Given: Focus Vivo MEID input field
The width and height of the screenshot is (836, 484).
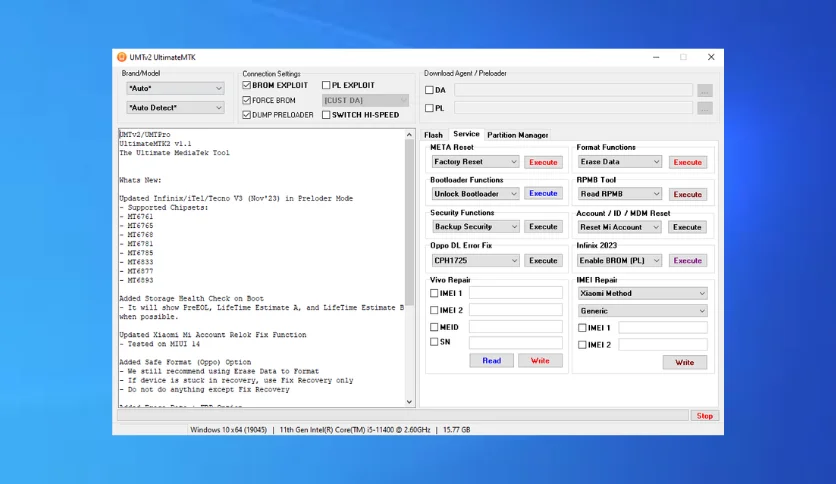Looking at the screenshot, I should click(x=516, y=327).
